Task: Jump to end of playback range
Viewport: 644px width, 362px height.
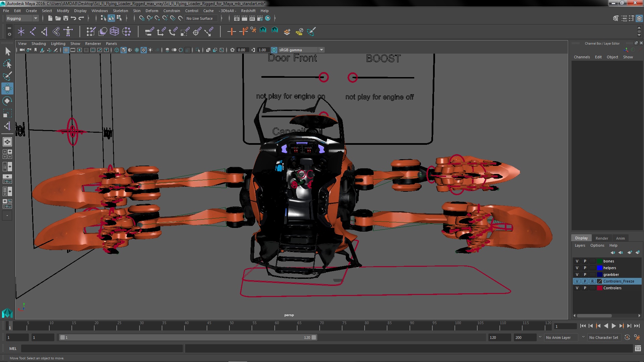Action: click(x=637, y=326)
